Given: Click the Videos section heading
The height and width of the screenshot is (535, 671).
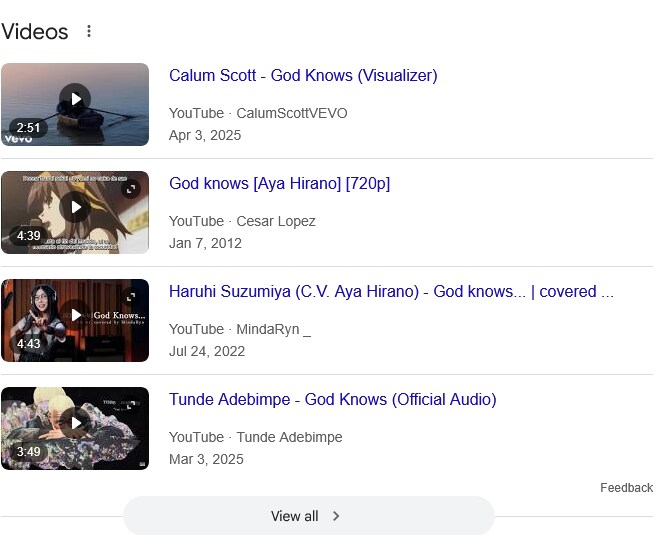Looking at the screenshot, I should [35, 32].
